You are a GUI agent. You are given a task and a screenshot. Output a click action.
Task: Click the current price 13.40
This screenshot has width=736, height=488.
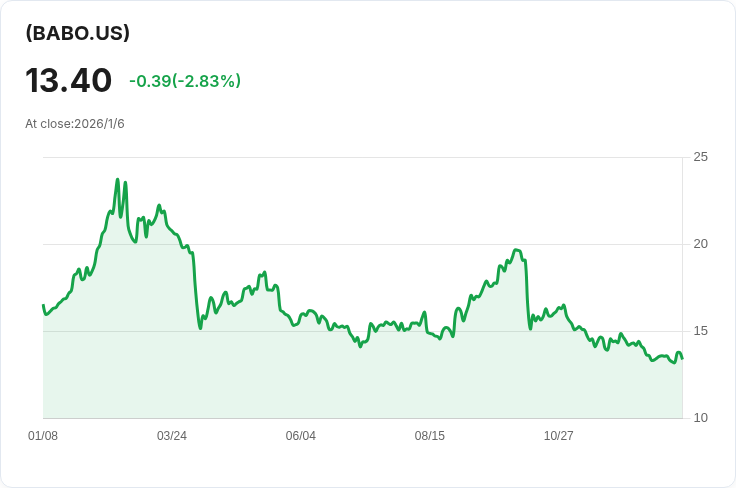(69, 80)
